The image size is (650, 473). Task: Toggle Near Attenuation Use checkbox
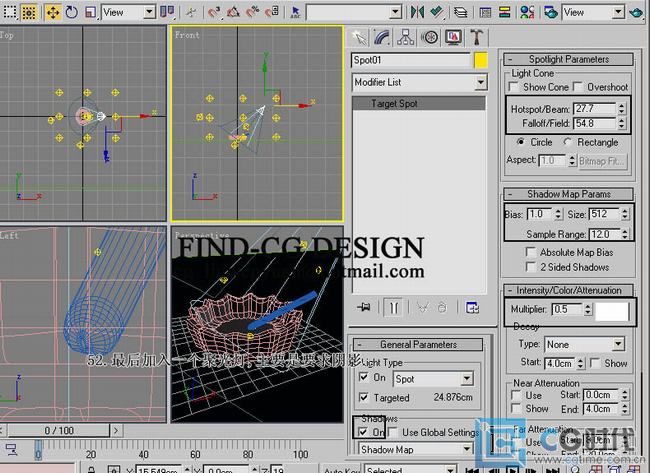517,395
